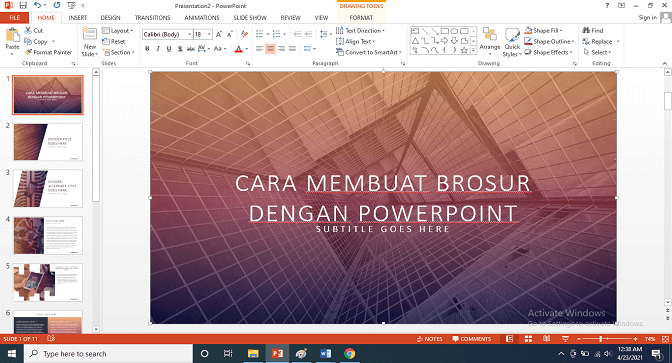
Task: Toggle text Shadow
Action: [x=180, y=48]
